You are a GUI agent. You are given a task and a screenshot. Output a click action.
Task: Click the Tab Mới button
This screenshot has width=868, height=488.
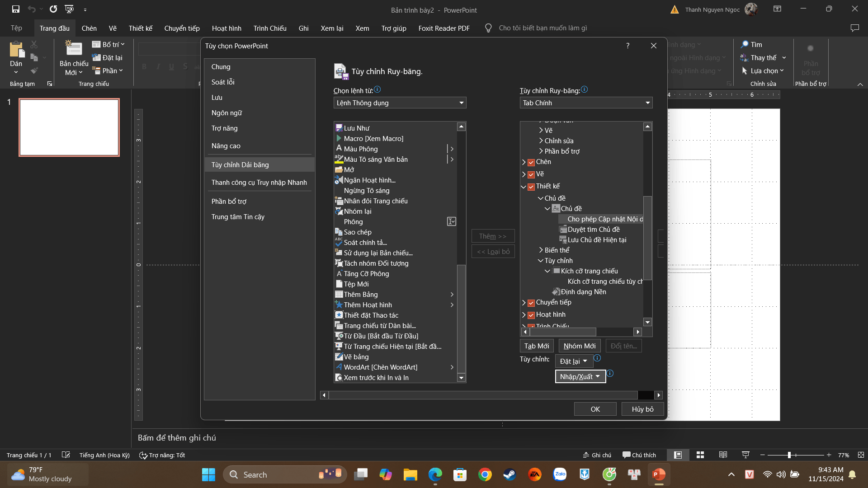pos(537,346)
